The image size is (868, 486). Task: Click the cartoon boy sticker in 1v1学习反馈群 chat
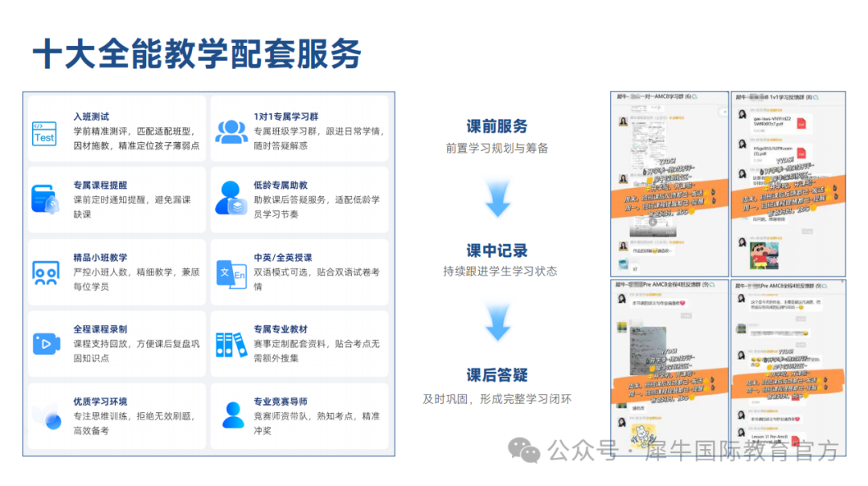point(764,256)
